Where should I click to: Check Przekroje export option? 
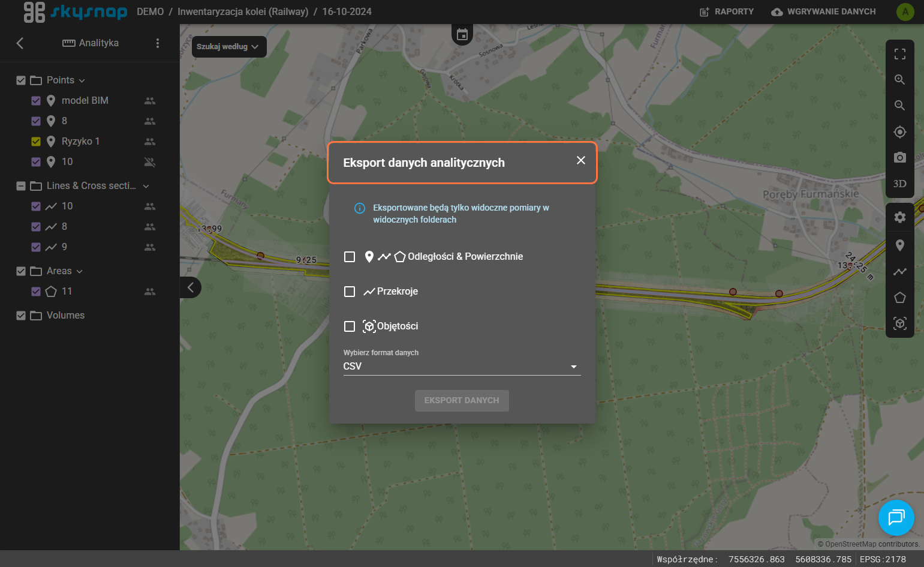pos(350,292)
